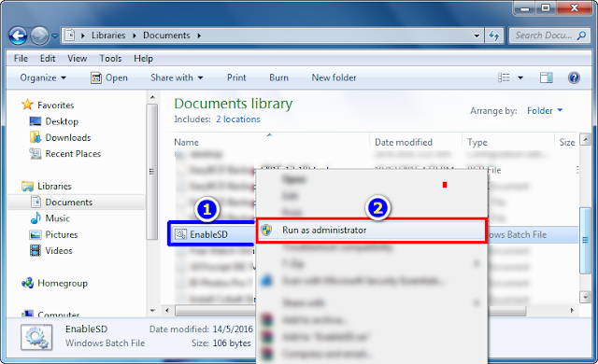598x364 pixels.
Task: Open the Music library
Action: click(x=57, y=218)
